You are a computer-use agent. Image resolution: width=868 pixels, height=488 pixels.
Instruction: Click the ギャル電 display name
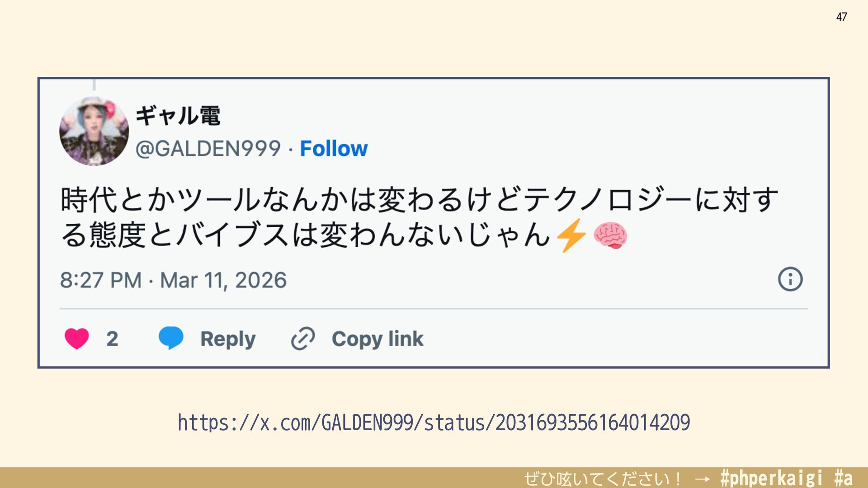(178, 116)
